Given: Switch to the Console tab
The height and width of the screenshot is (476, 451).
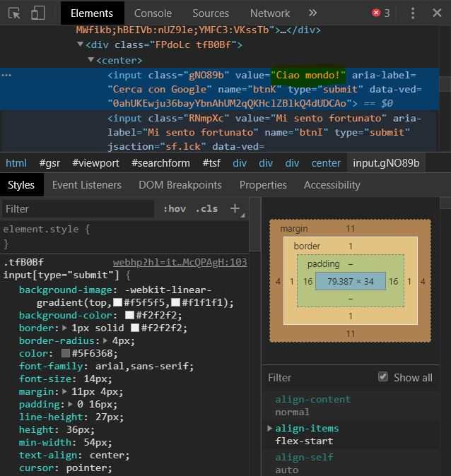Looking at the screenshot, I should coord(153,13).
